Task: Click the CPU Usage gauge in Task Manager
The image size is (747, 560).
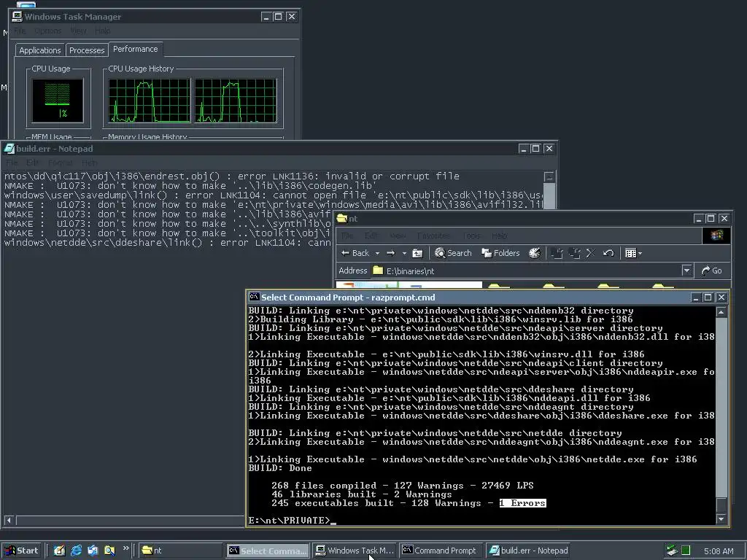Action: (58, 101)
